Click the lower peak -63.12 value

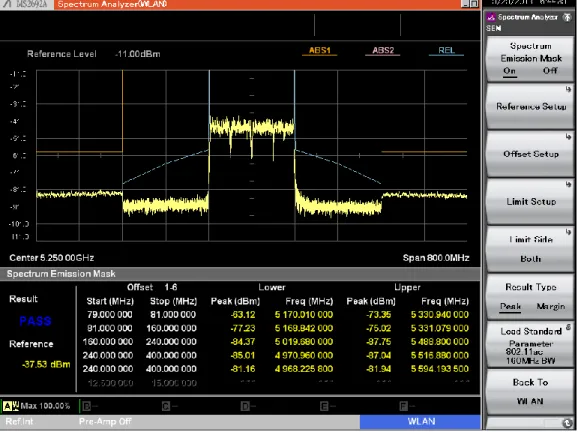pyautogui.click(x=243, y=315)
